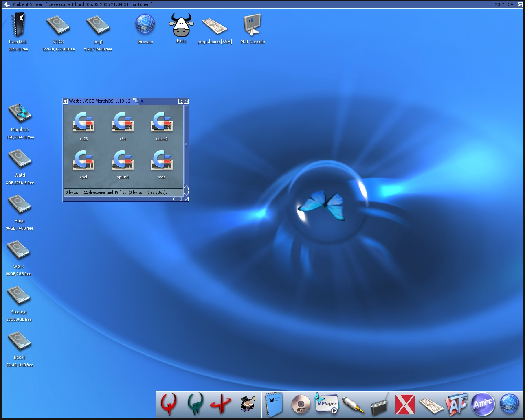Launch green Quake II icon in dock
Image resolution: width=525 pixels, height=420 pixels.
point(195,404)
